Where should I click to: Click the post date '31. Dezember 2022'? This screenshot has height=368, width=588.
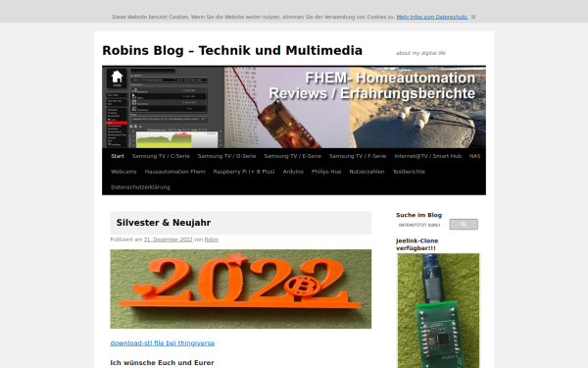[x=168, y=239]
